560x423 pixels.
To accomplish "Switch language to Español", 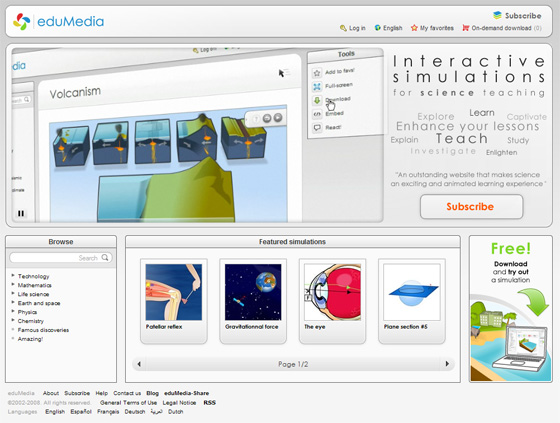I will (x=81, y=412).
